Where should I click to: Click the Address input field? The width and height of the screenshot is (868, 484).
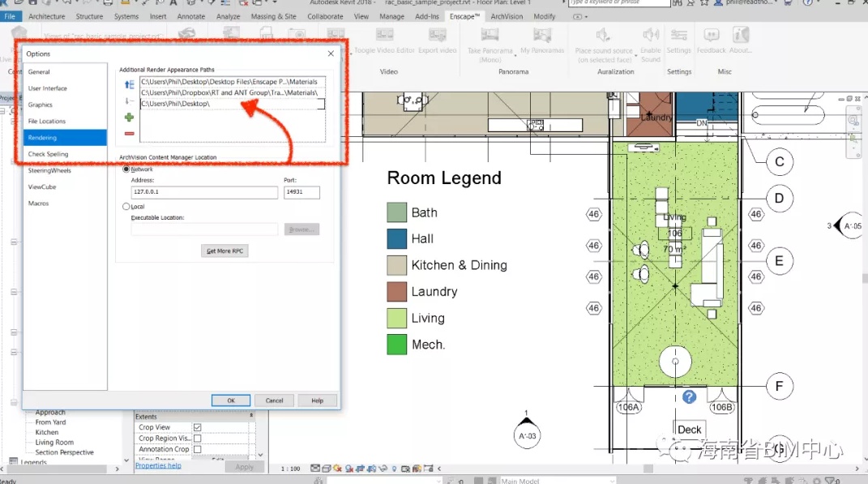204,193
